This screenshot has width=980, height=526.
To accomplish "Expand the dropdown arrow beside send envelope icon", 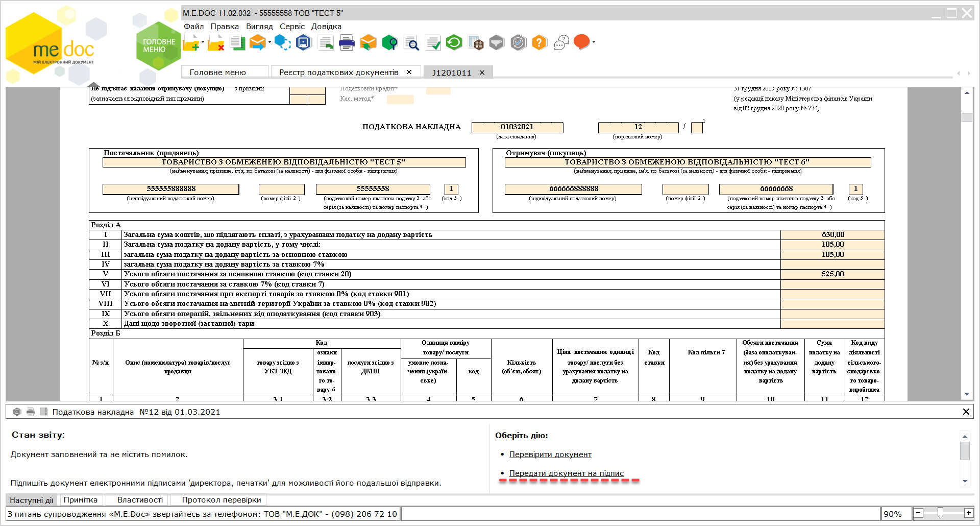I will [269, 42].
